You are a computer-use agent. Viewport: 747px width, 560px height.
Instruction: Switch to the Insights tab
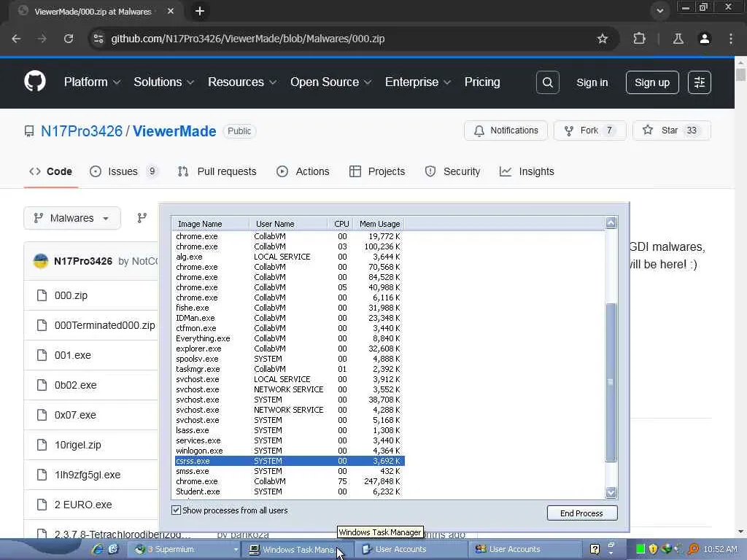[x=527, y=171]
